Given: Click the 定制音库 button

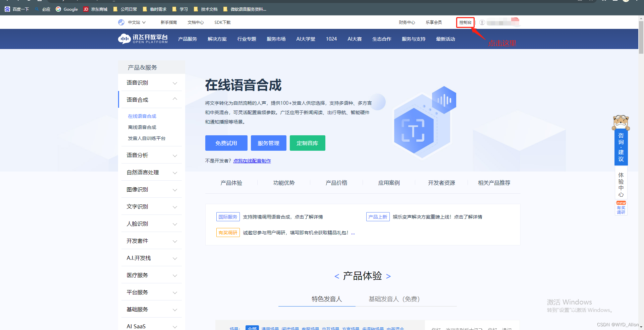Looking at the screenshot, I should [307, 143].
